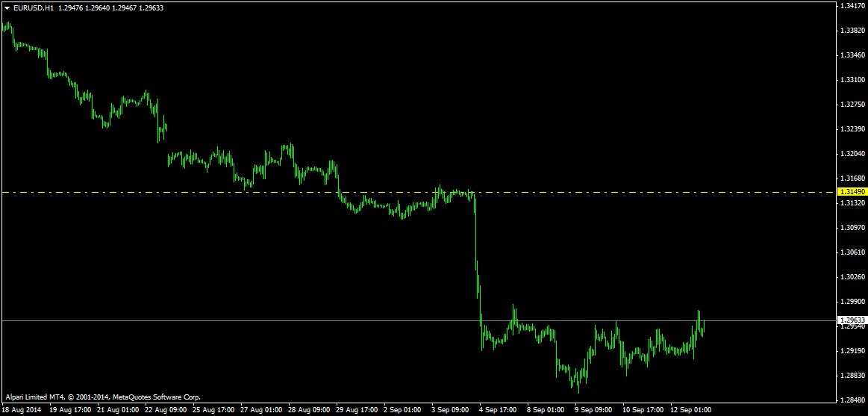Screen dimensions: 868x416
Task: Click the current bid price tag 1.29633
Action: [x=852, y=320]
